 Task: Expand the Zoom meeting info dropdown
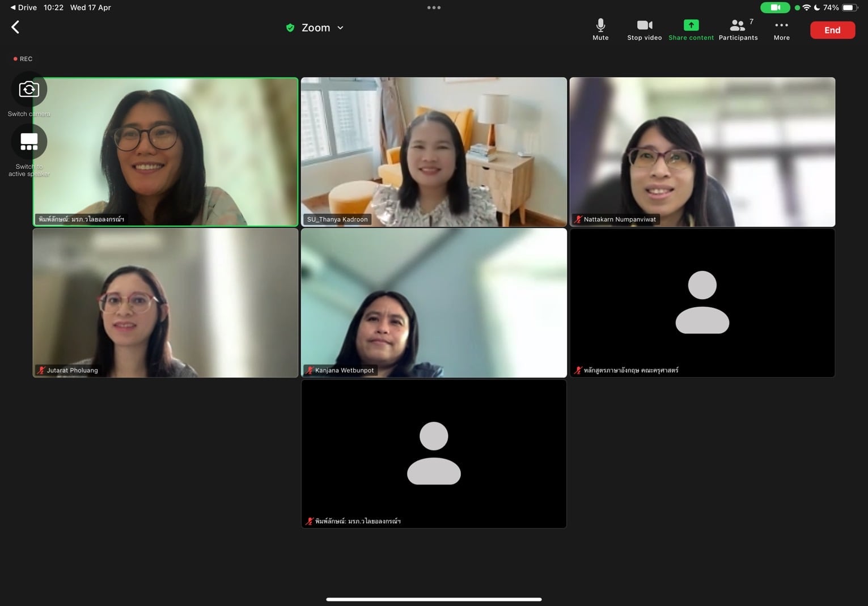[340, 28]
